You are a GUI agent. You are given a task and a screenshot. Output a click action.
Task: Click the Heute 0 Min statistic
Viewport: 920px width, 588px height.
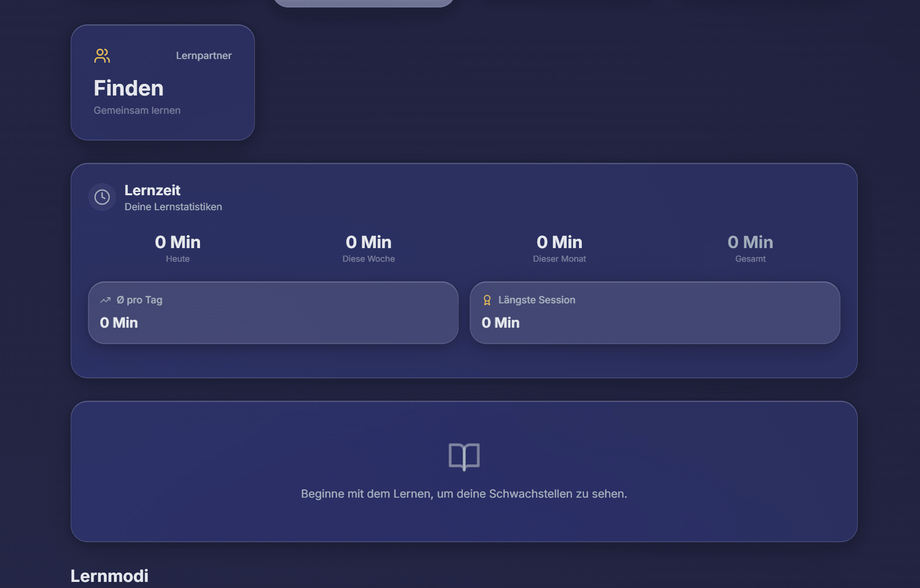(x=178, y=243)
